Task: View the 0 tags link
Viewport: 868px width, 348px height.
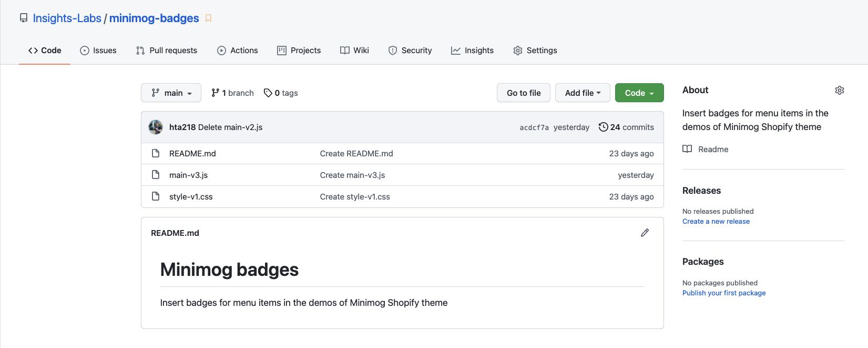Action: [281, 93]
